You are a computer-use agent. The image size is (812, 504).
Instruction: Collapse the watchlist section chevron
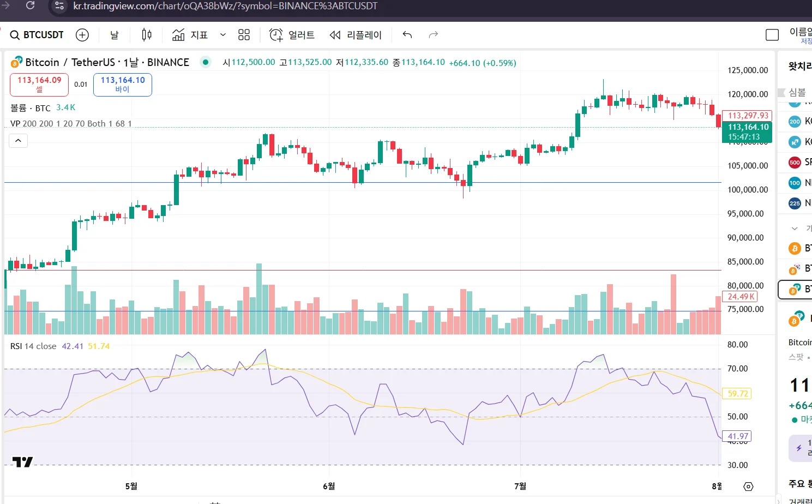(795, 228)
